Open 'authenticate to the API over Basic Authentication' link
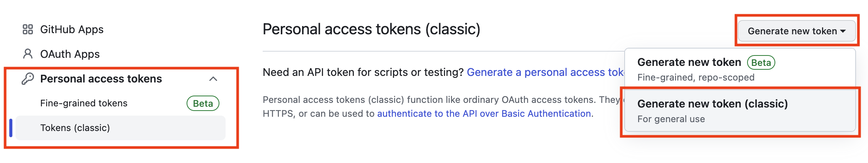Image resolution: width=868 pixels, height=163 pixels. (484, 114)
